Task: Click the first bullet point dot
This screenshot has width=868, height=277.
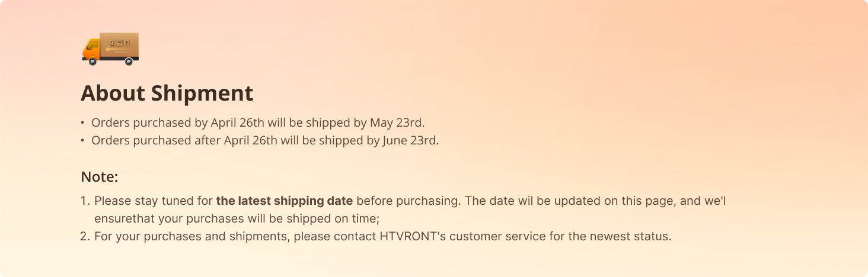Action: click(x=82, y=123)
